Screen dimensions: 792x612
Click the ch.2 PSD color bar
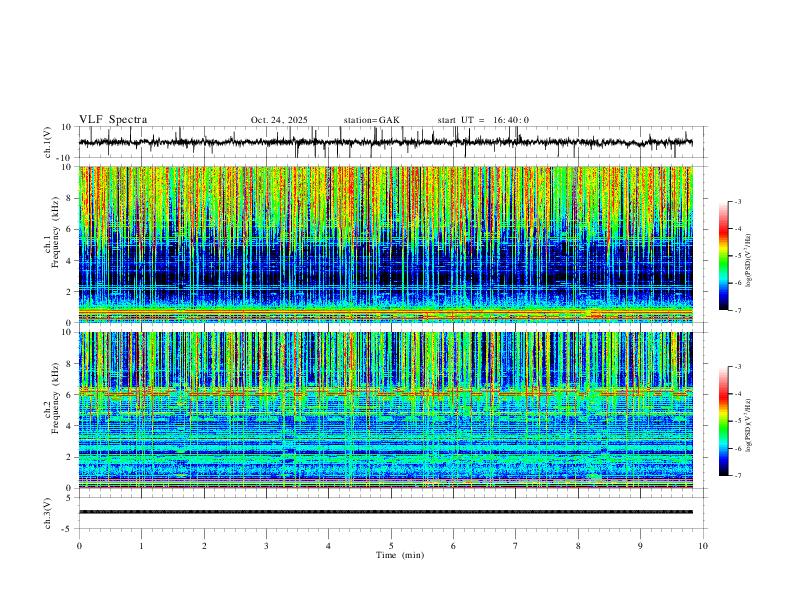(724, 421)
